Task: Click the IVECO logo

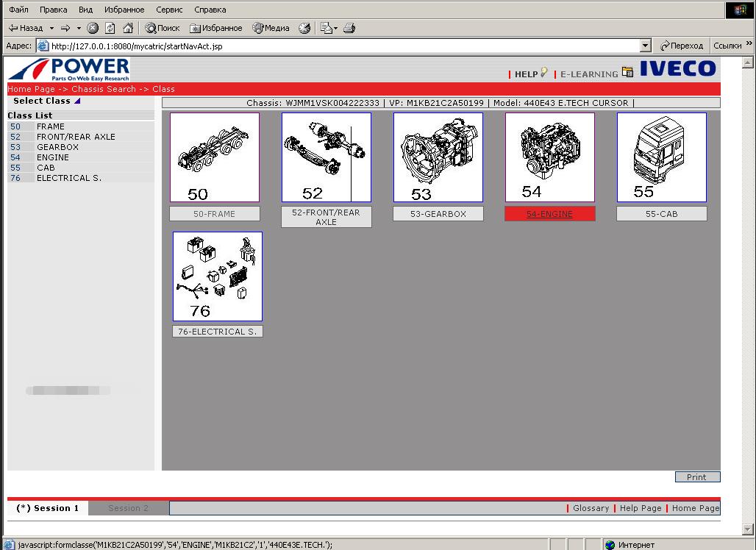Action: 677,68
